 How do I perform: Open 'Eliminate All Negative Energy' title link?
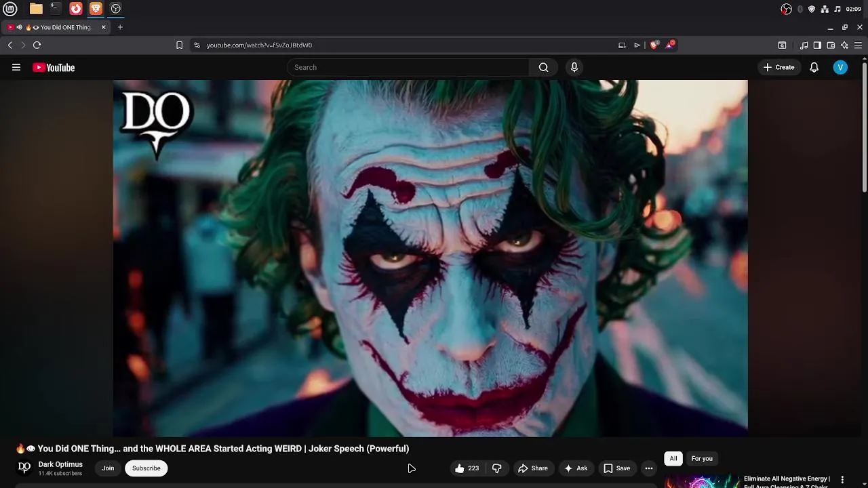787,482
